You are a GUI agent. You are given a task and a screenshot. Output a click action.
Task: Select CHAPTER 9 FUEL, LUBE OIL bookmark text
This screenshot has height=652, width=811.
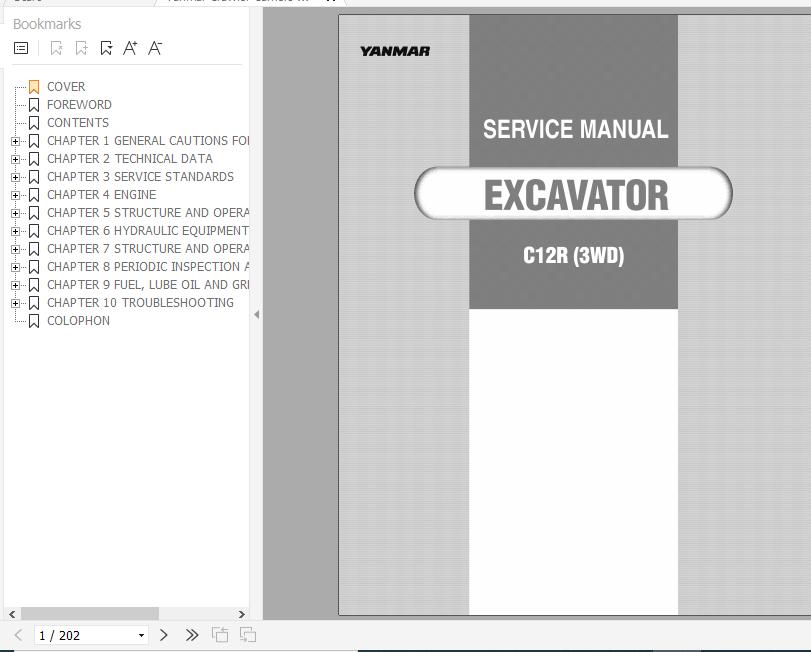[x=148, y=285]
